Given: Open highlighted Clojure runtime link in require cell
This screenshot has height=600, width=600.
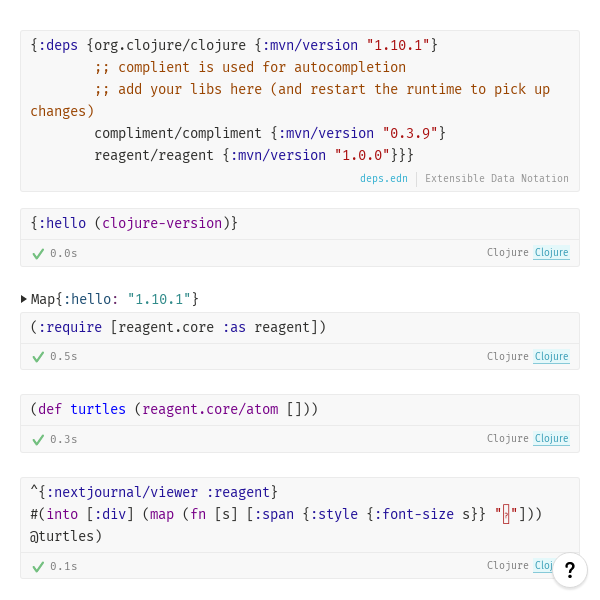Looking at the screenshot, I should click(x=551, y=357).
